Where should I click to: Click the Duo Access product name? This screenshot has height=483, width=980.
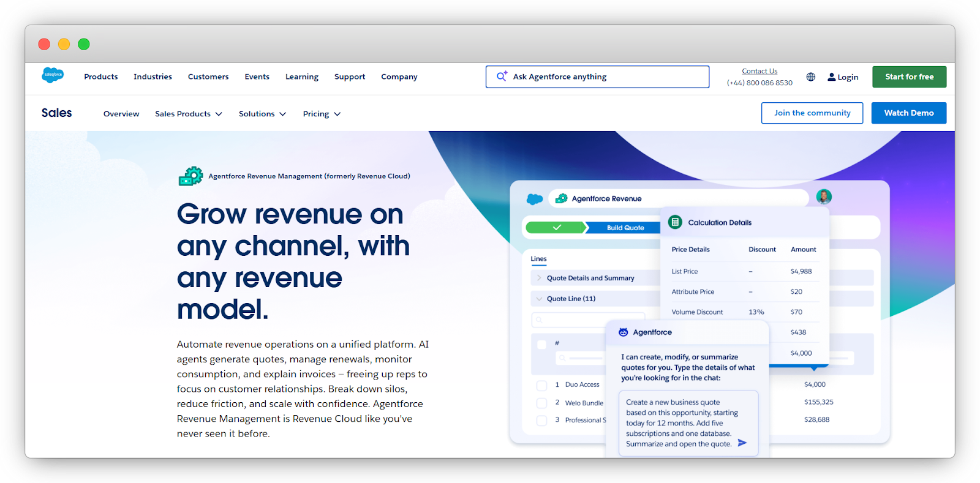[582, 384]
